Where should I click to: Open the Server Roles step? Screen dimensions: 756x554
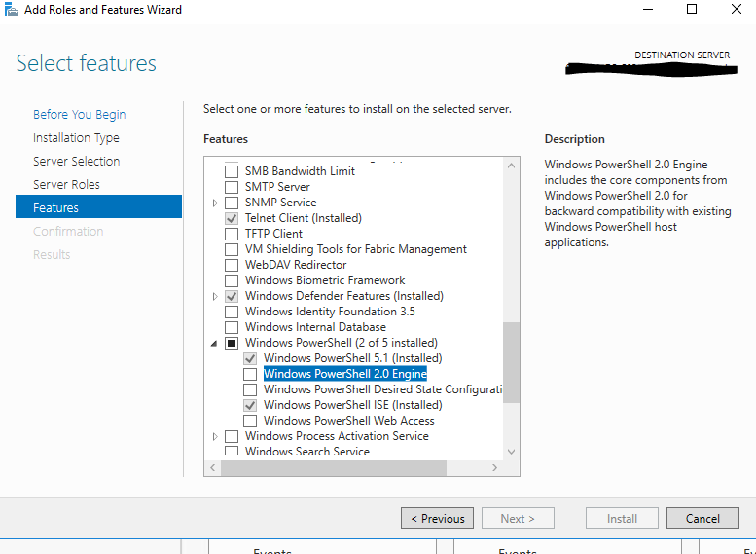[x=66, y=184]
